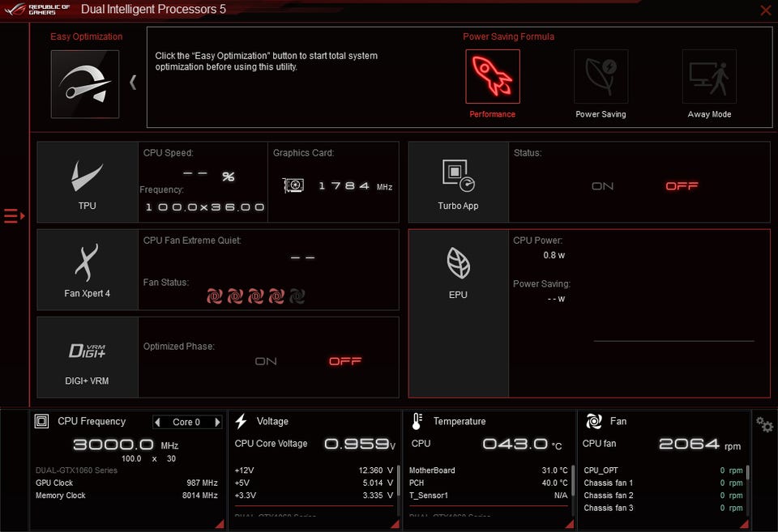Click the Fan monitor icon
This screenshot has height=532, width=778.
594,421
